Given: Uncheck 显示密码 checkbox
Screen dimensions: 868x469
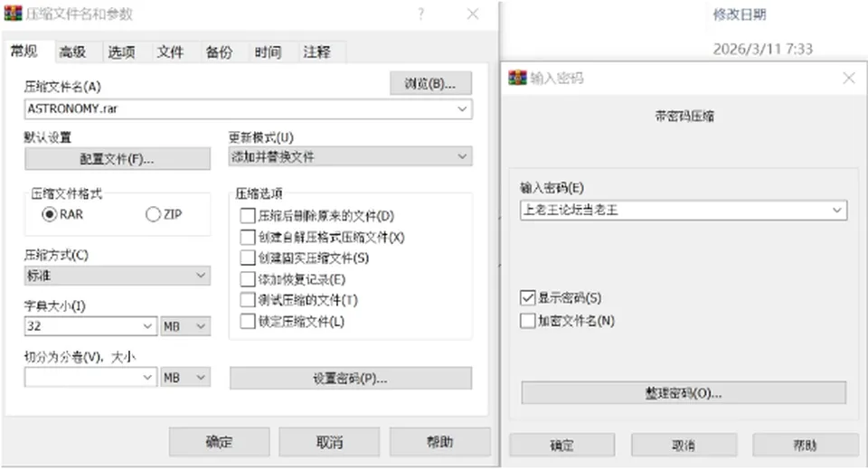Looking at the screenshot, I should coord(527,298).
